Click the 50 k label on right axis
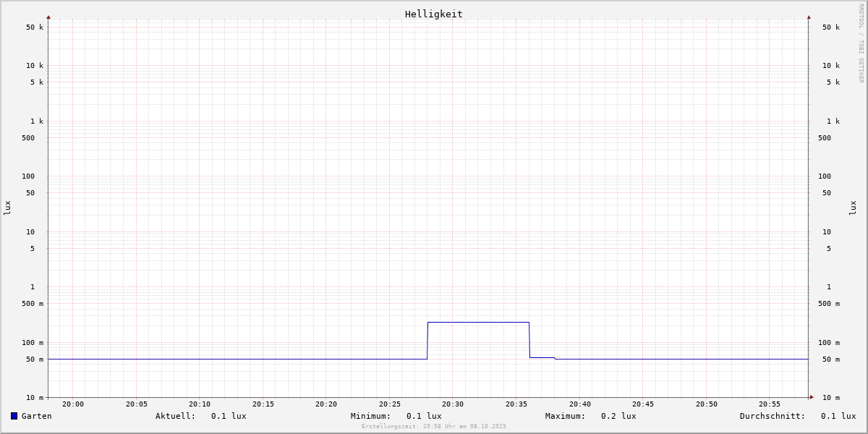Screen dimensions: 868x434 (x=831, y=27)
